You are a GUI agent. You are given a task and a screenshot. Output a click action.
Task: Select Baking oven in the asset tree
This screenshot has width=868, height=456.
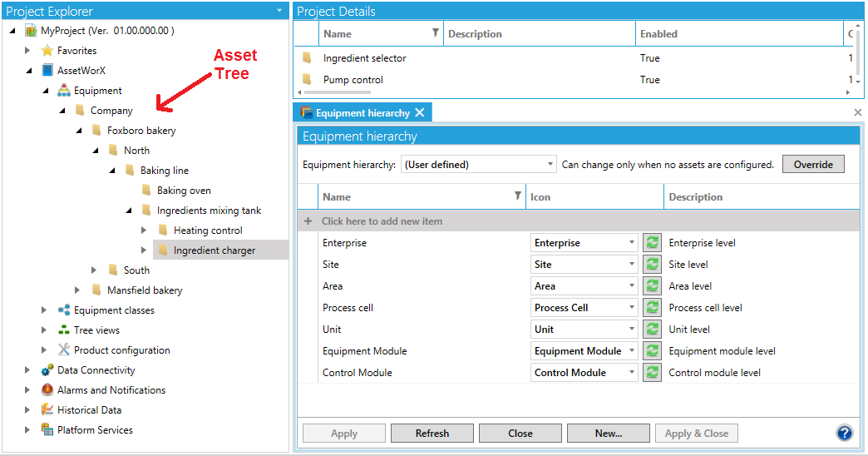coord(184,191)
